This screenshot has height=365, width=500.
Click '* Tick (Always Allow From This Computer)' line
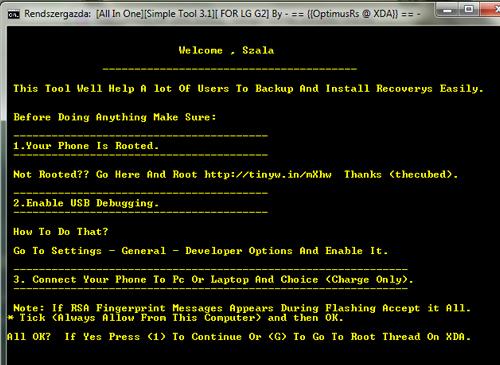[x=175, y=318]
